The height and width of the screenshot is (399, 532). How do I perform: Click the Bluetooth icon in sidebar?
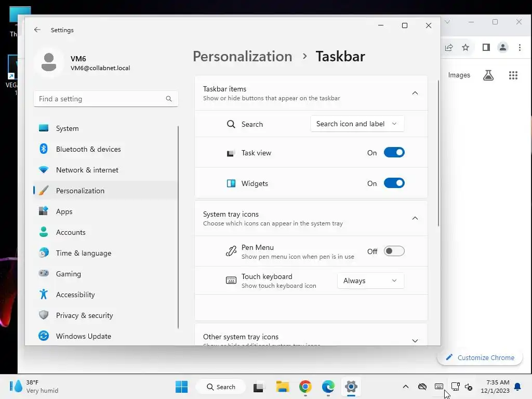44,149
